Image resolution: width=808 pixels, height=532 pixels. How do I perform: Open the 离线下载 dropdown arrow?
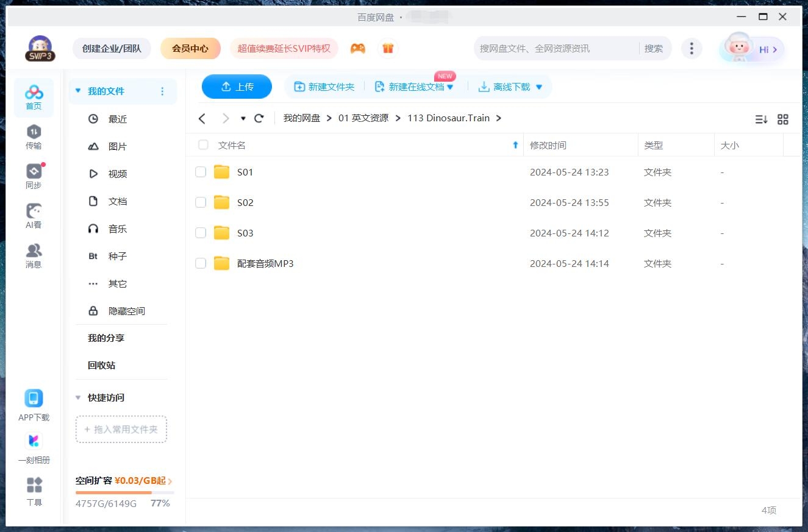click(538, 87)
